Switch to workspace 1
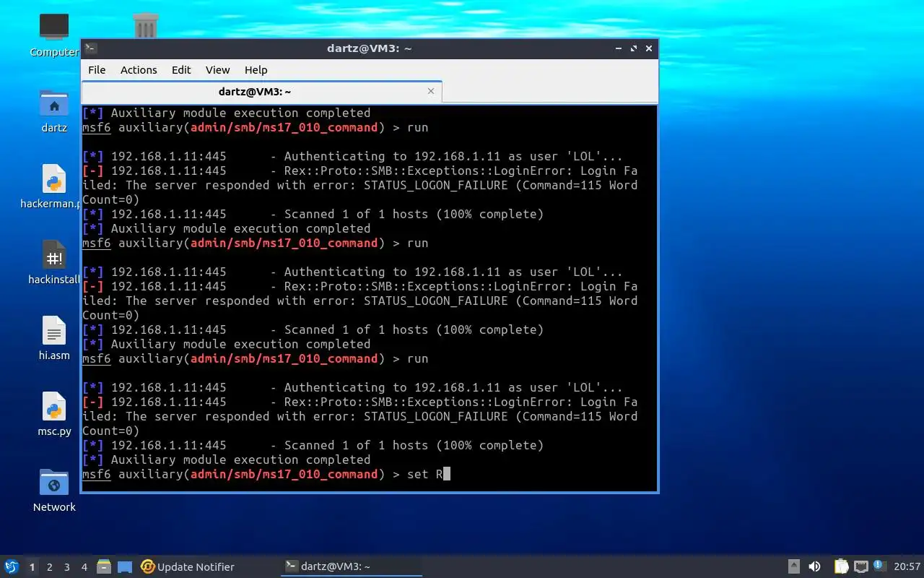Image resolution: width=924 pixels, height=578 pixels. point(32,567)
